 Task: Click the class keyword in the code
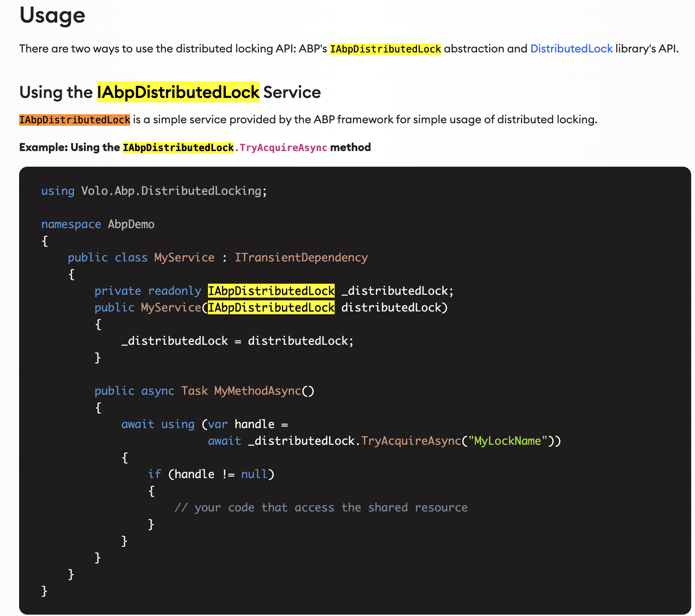click(131, 257)
